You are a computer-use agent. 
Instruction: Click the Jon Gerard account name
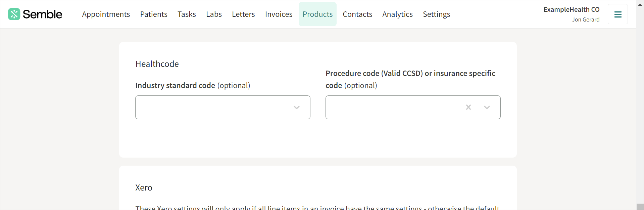(586, 19)
